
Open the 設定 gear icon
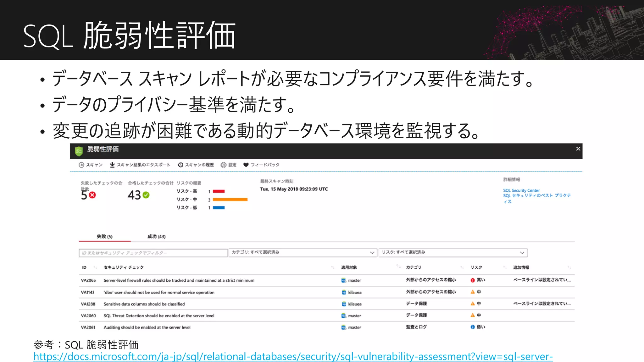coord(223,165)
